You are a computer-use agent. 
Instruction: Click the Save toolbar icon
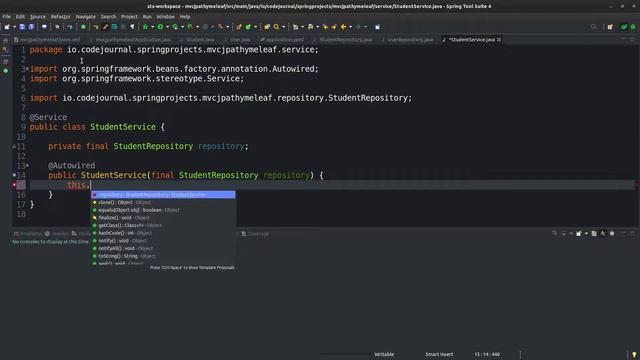coord(22,27)
